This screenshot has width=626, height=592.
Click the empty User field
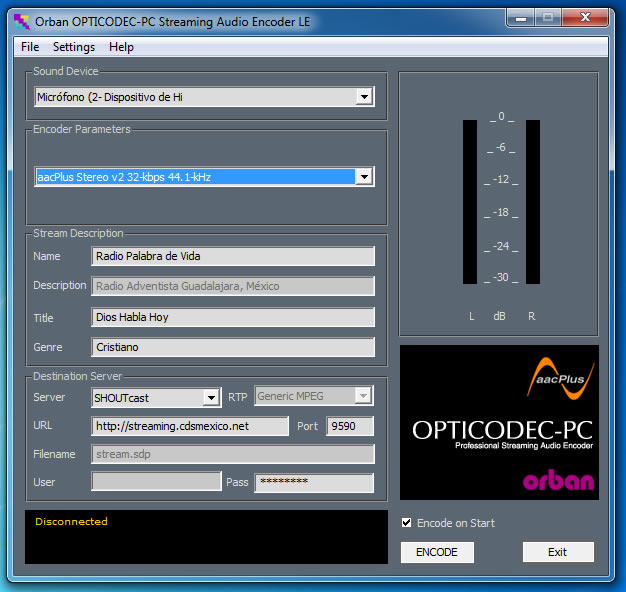click(x=156, y=481)
